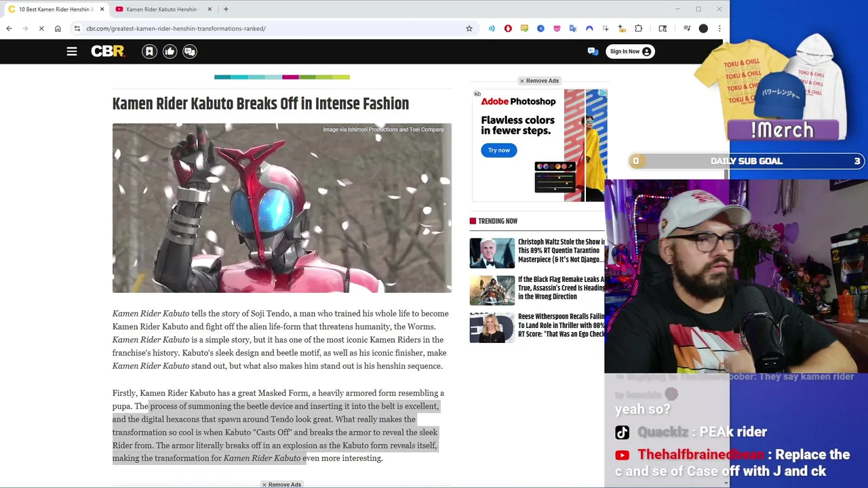Click the Adobe Photoshop ad heading
The width and height of the screenshot is (868, 488).
point(518,101)
